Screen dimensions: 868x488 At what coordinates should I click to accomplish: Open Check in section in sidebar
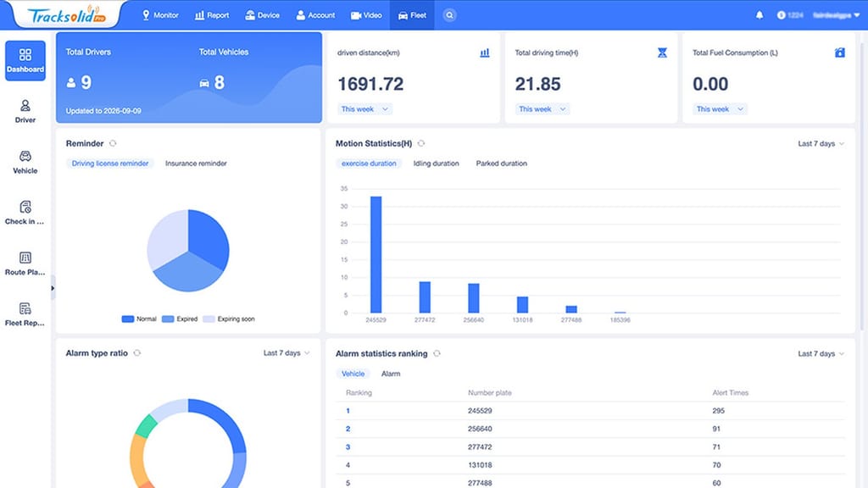click(25, 213)
